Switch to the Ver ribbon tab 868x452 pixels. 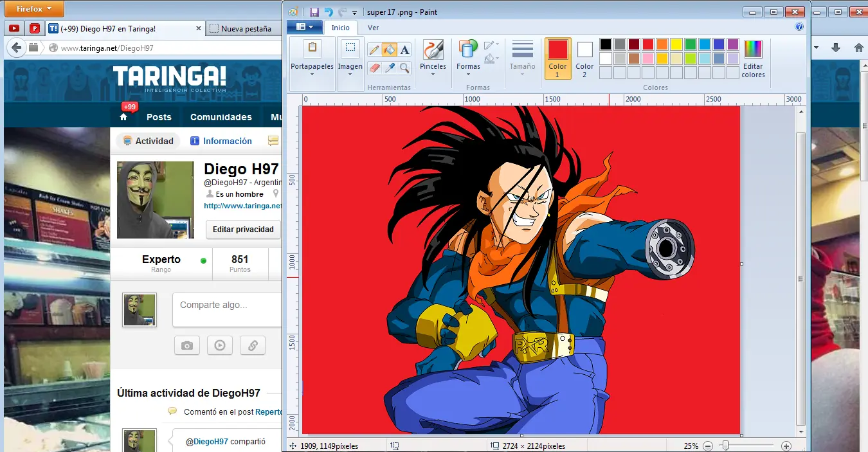pos(373,28)
